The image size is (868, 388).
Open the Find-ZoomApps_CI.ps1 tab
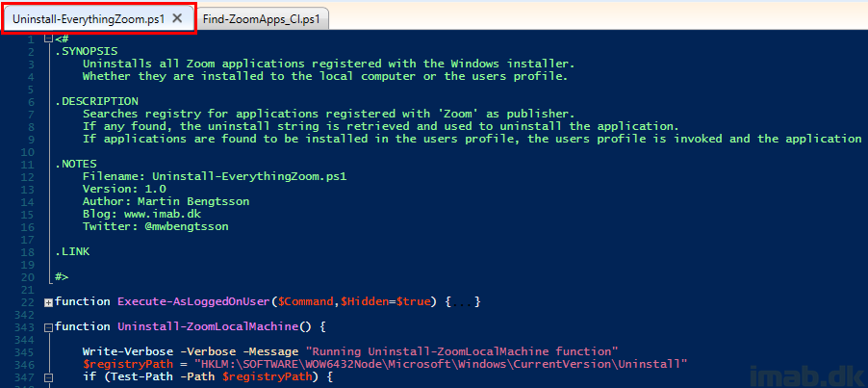point(262,19)
